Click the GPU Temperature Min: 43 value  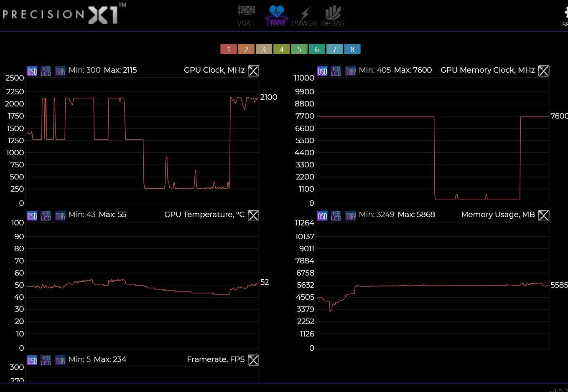pyautogui.click(x=82, y=215)
